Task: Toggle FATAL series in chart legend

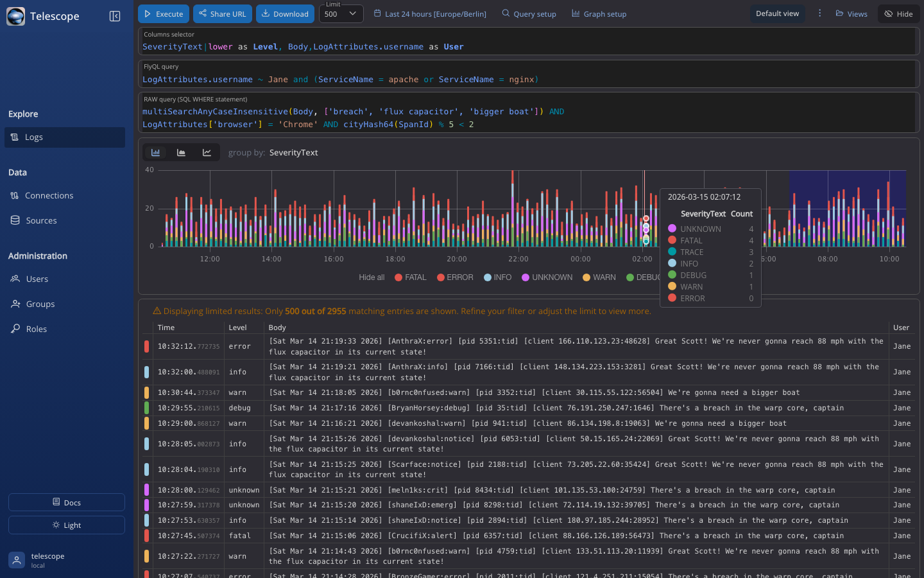Action: [x=410, y=277]
